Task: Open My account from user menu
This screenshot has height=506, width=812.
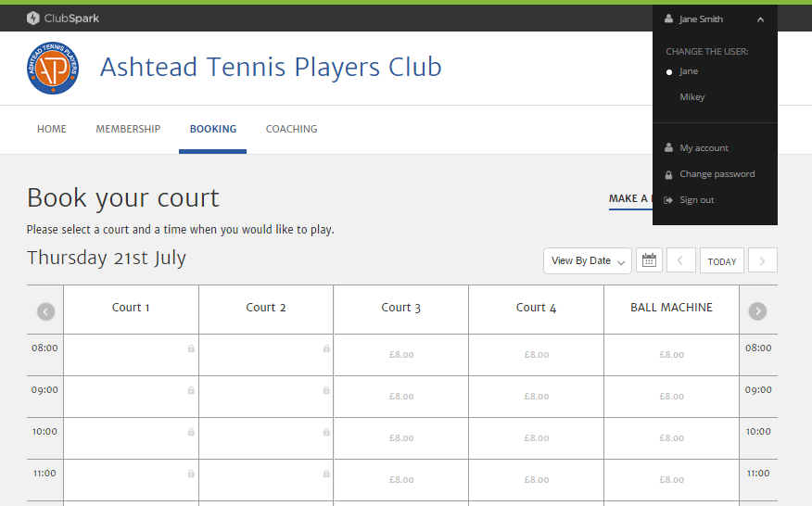Action: click(x=704, y=148)
